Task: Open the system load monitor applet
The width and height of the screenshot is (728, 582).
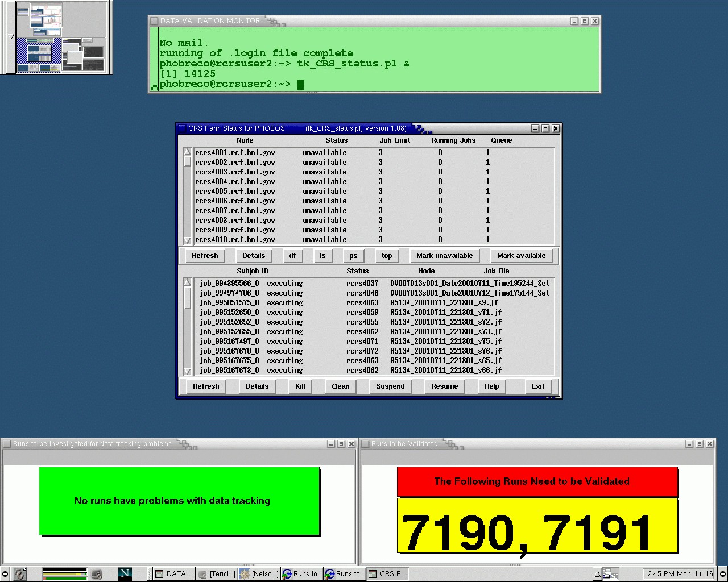Action: point(64,574)
